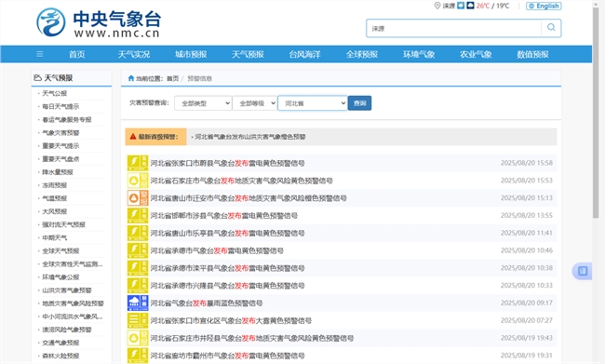This screenshot has height=364, width=605.
Task: Click fog icon for 张家口市宣化区 warning
Action: [x=138, y=320]
